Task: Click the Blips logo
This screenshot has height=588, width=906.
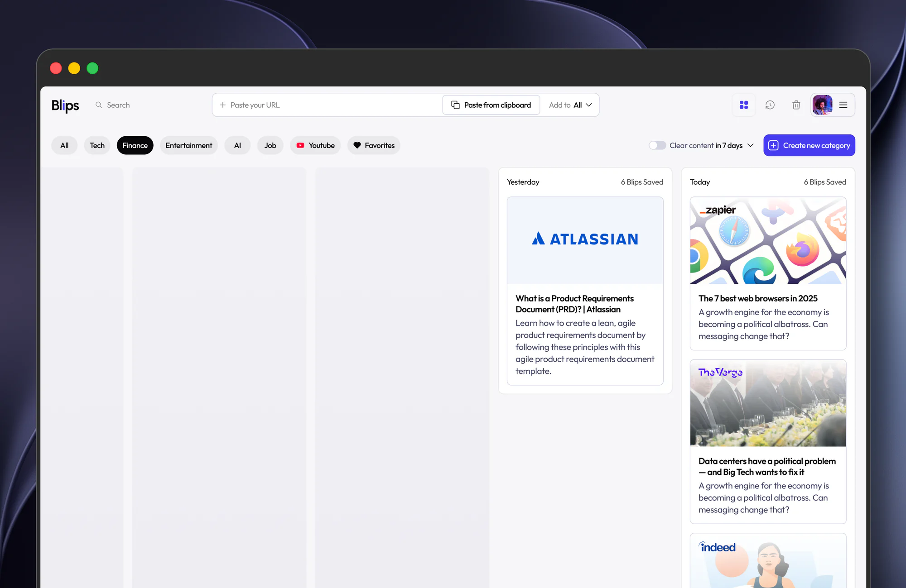Action: point(65,105)
